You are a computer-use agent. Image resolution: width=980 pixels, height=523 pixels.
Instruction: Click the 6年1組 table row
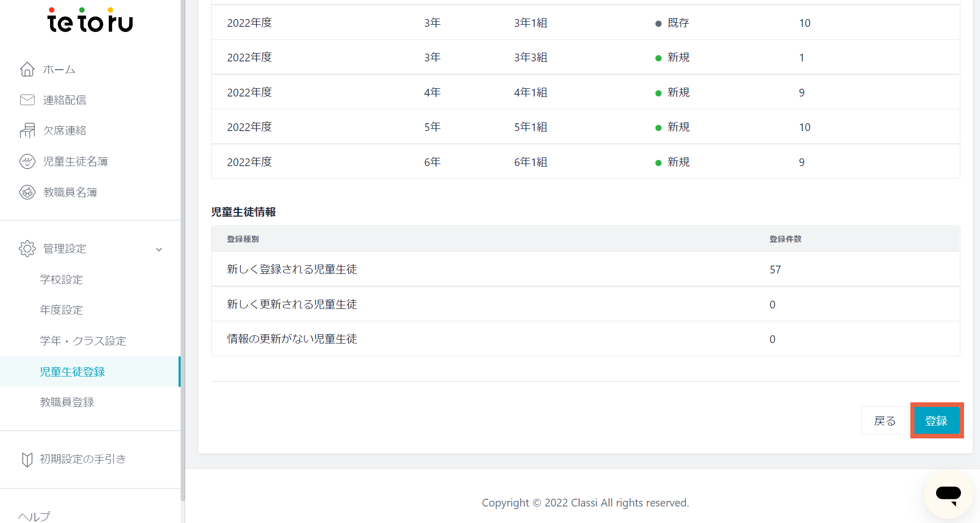click(585, 162)
